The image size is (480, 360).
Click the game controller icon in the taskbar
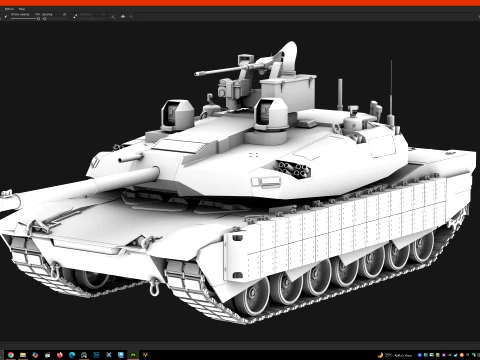click(84, 355)
